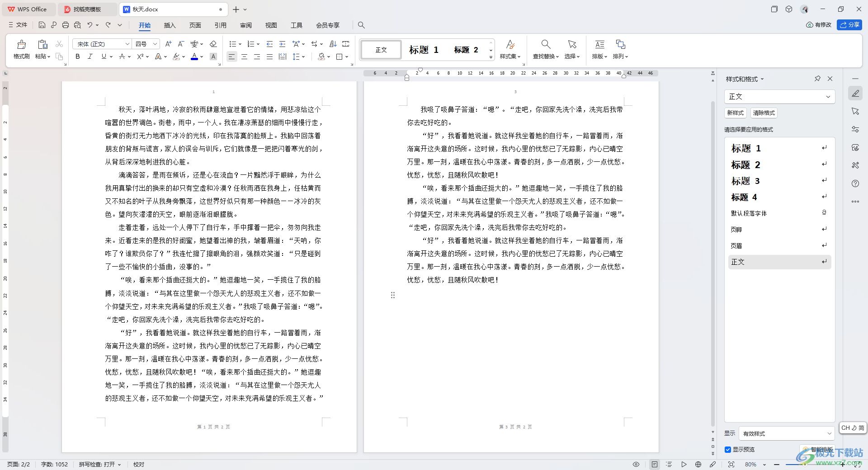Viewport: 868px width, 470px height.
Task: Switch to the 引用 tab
Action: pyautogui.click(x=220, y=25)
